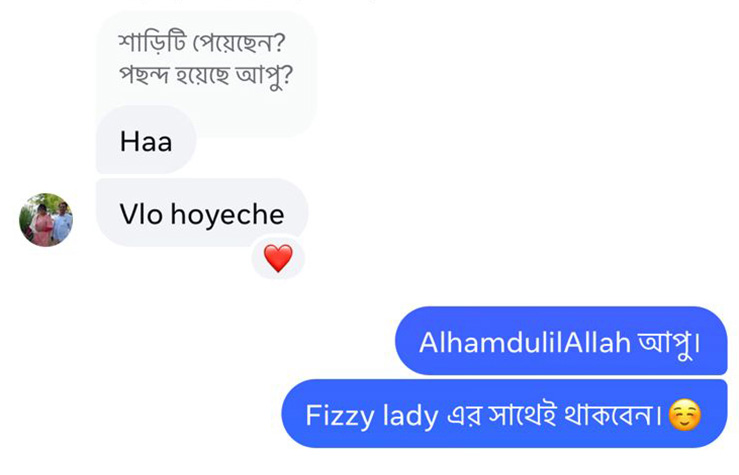Click the word 'আপু।' in blue bubble
739x475 pixels.
[x=669, y=344]
